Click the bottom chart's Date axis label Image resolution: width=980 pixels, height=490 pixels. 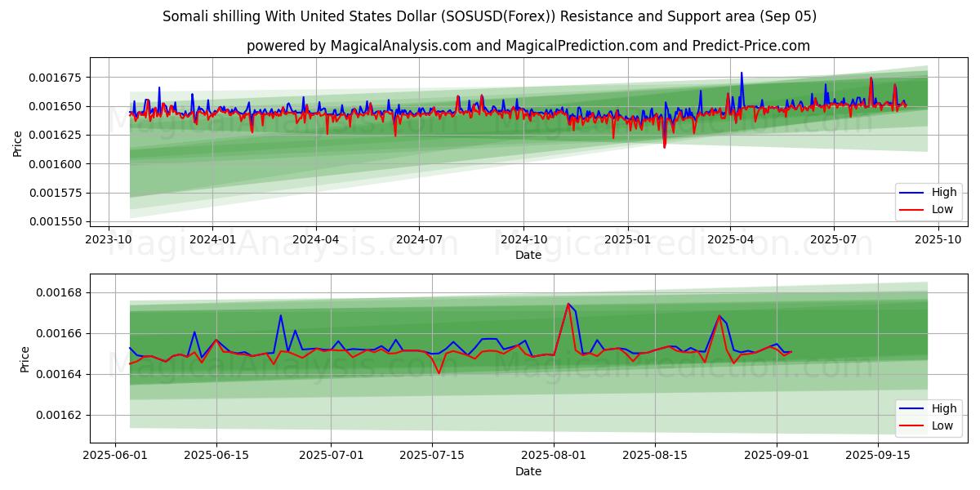(x=528, y=471)
